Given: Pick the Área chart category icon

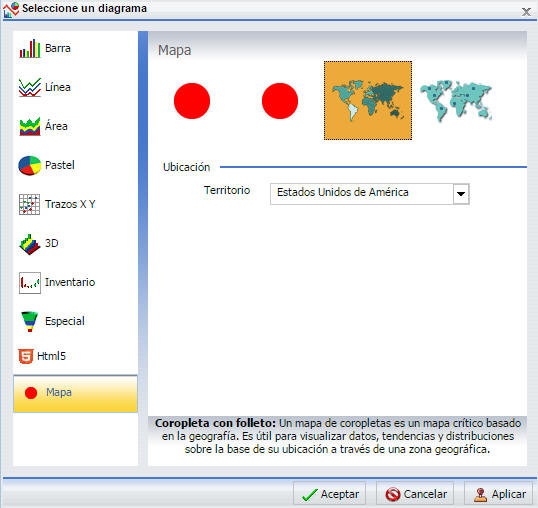Looking at the screenshot, I should [x=30, y=126].
